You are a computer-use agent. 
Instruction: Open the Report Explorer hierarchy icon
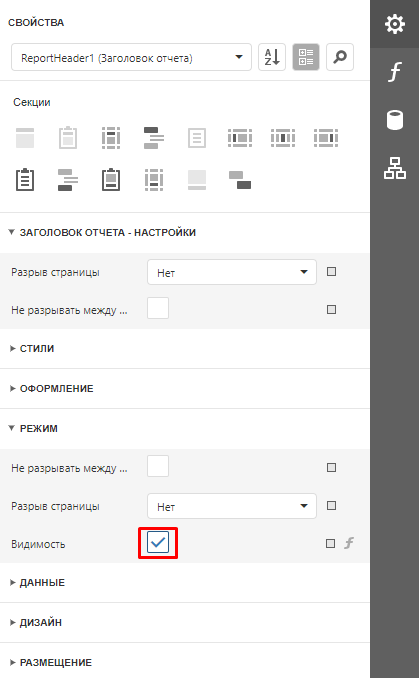tap(394, 168)
